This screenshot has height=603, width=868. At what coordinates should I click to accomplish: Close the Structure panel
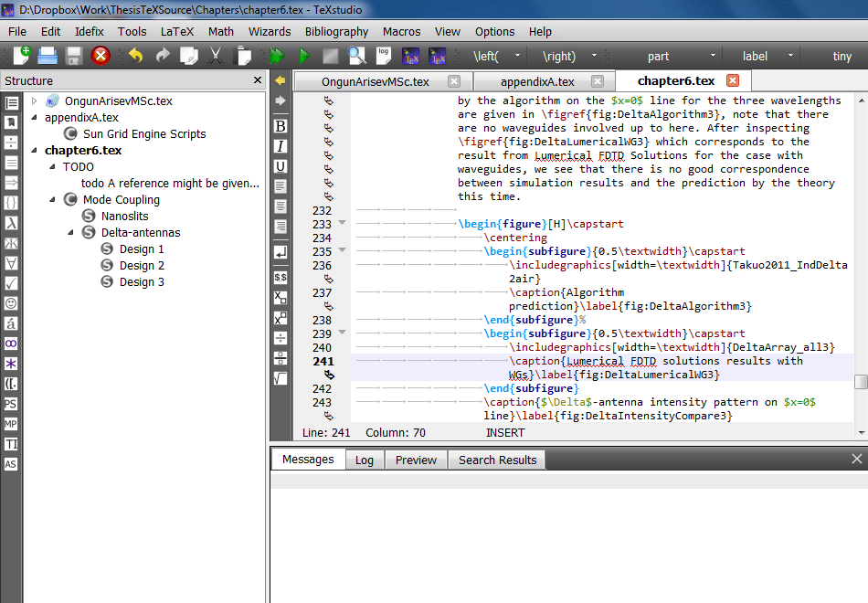tap(258, 80)
